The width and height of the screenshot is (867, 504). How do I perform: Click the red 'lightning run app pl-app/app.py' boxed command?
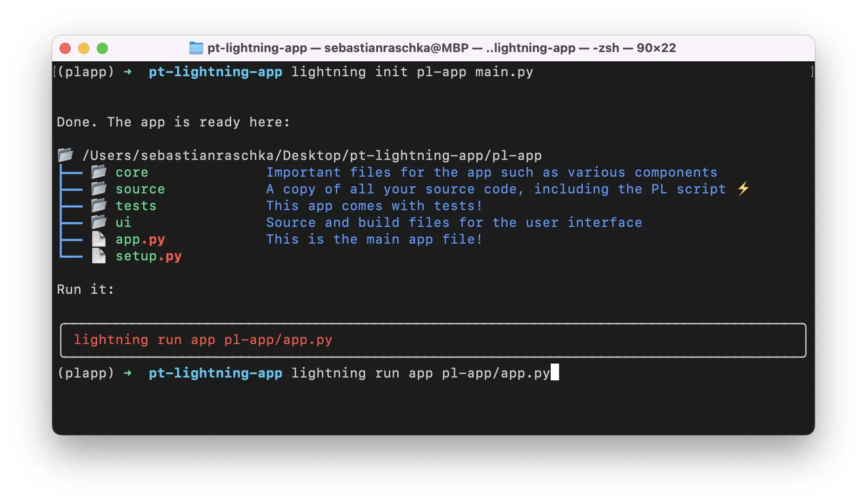coord(203,340)
